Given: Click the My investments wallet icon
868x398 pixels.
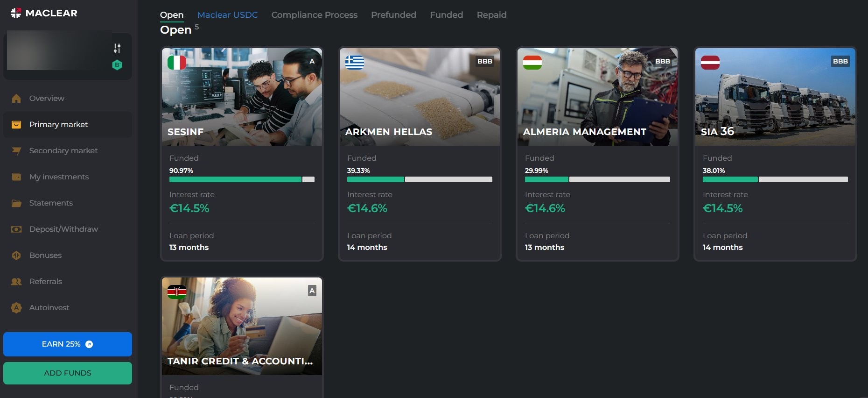Looking at the screenshot, I should click(16, 177).
